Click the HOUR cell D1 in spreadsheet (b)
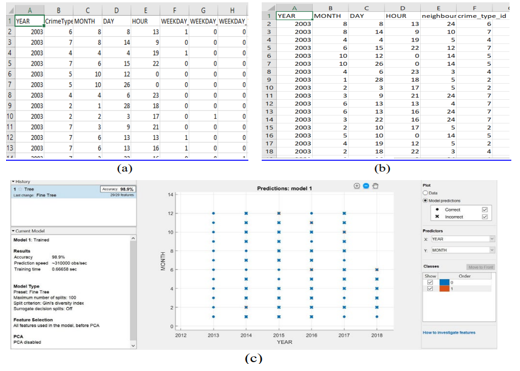The width and height of the screenshot is (520, 371). [402, 16]
